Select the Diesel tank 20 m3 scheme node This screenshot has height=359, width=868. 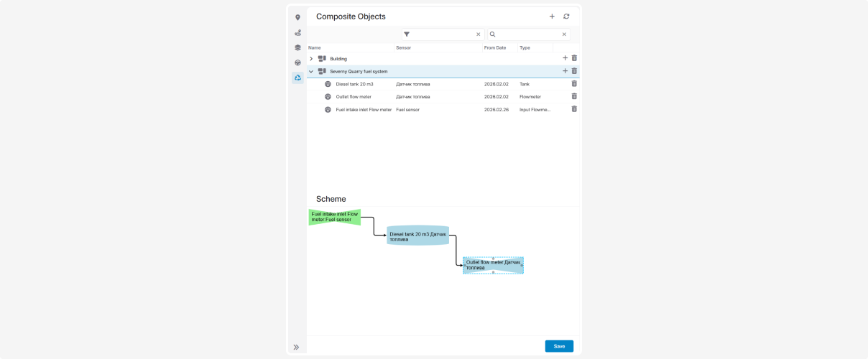tap(417, 236)
